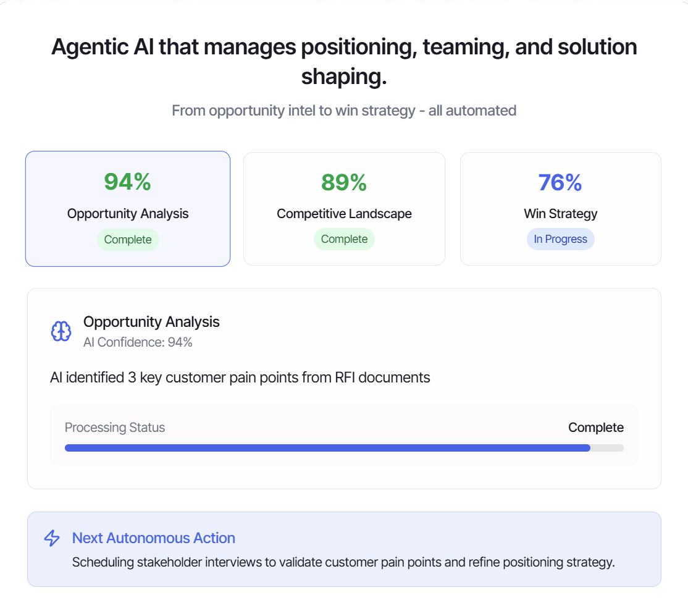Click the stakeholder interviews scheduling description
The width and height of the screenshot is (688, 616).
click(x=343, y=562)
